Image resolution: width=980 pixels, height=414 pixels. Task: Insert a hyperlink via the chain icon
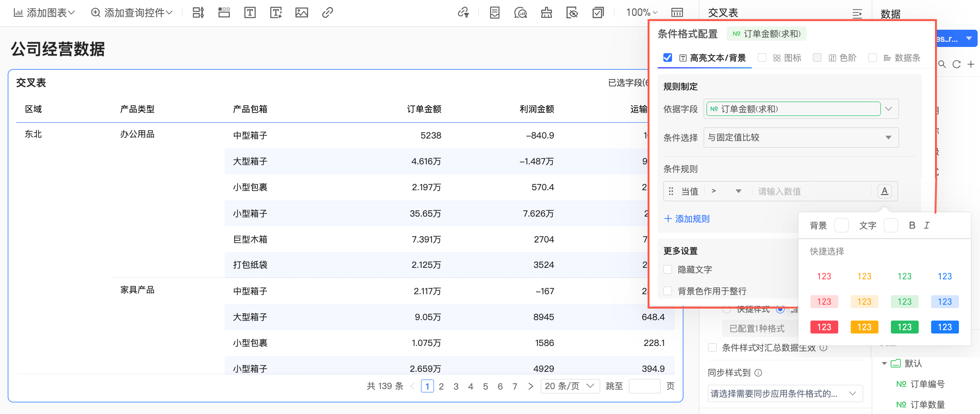click(x=328, y=12)
